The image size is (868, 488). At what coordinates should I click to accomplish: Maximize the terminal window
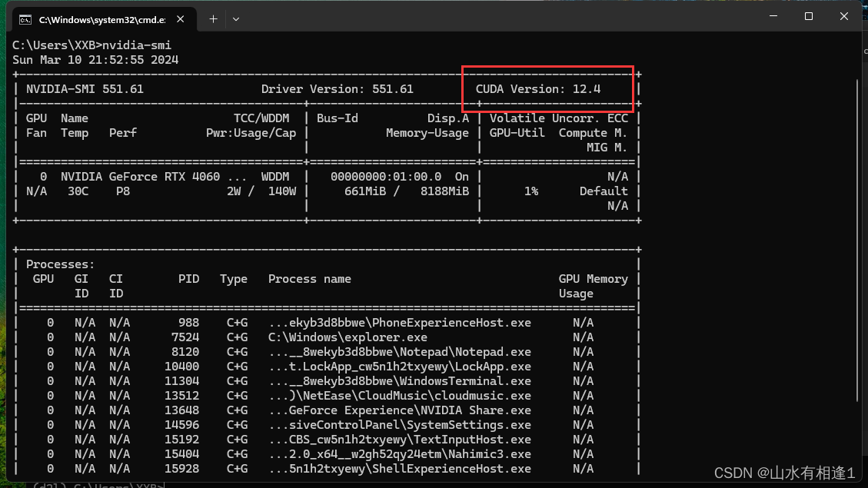tap(809, 16)
